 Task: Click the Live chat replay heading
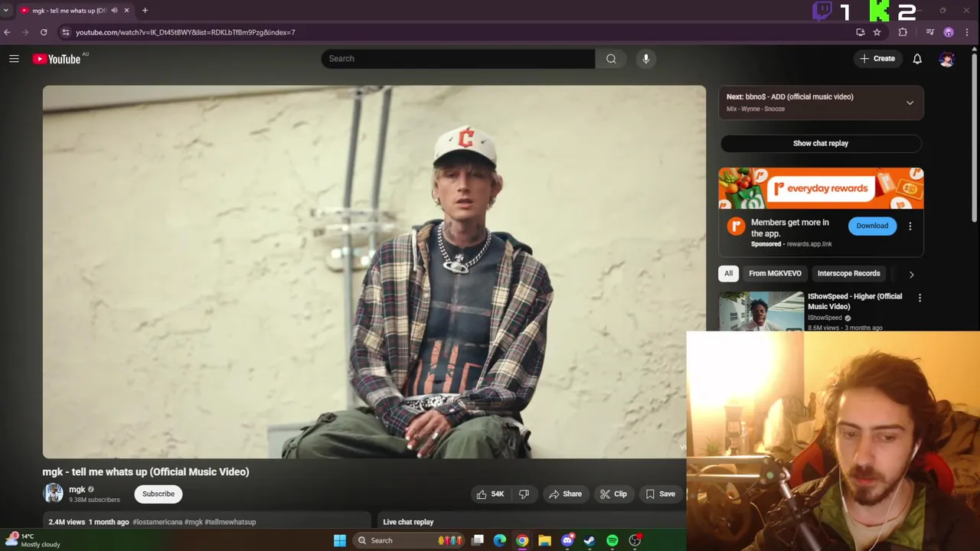coord(408,522)
